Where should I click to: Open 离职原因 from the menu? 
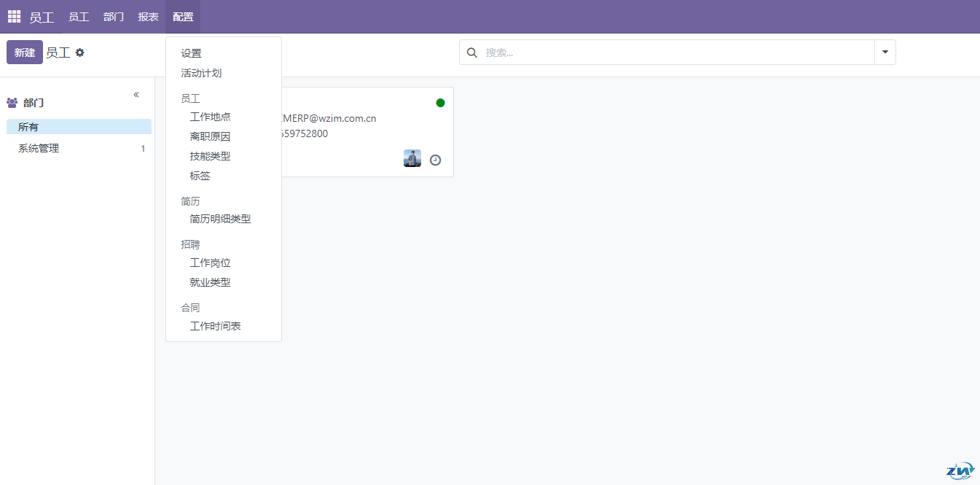coord(210,136)
